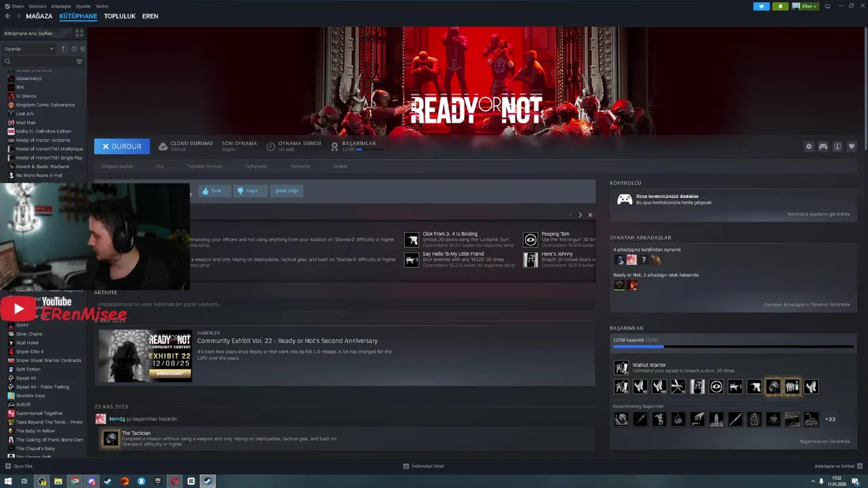Click the sort ascending arrow in sidebar
Viewport: 868px width, 488px height.
(63, 49)
